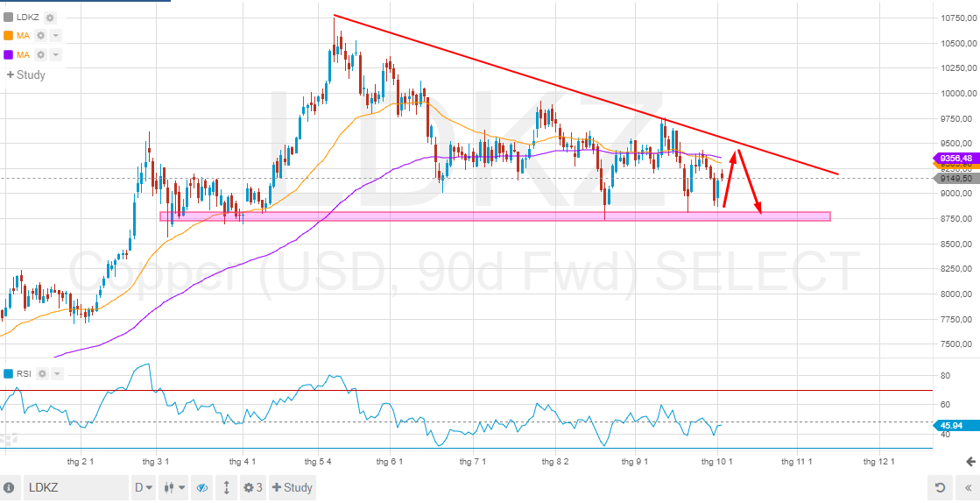Click + Study in the chart legend

point(25,74)
